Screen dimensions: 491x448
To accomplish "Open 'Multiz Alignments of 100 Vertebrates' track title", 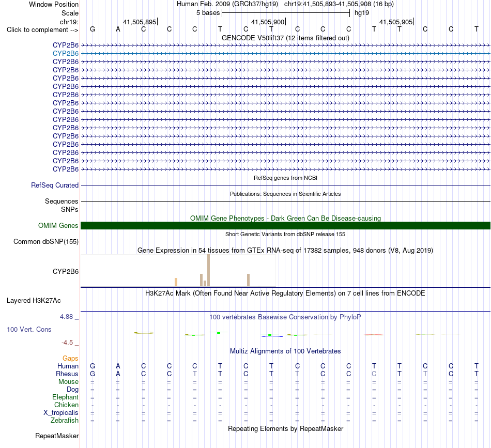I will click(x=285, y=351).
